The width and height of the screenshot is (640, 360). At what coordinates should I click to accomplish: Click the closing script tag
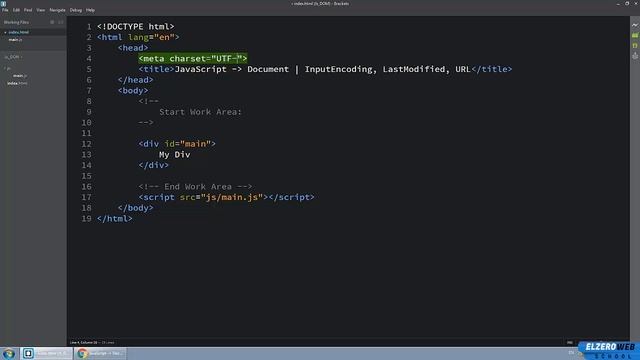click(291, 198)
